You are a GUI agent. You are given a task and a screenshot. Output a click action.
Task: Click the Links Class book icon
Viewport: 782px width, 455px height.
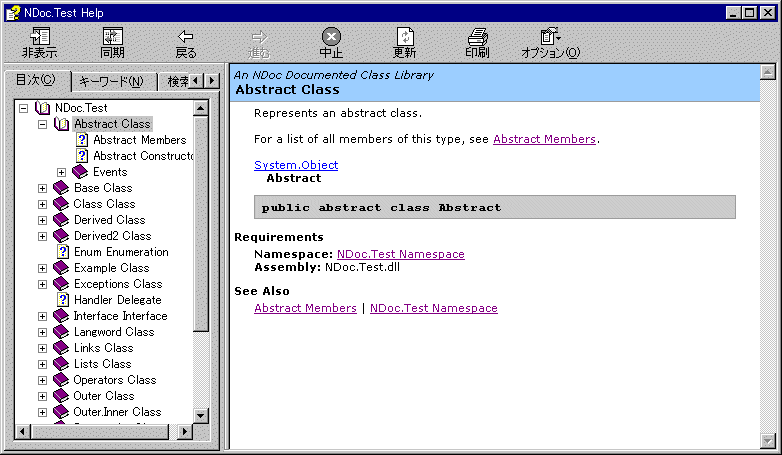61,348
